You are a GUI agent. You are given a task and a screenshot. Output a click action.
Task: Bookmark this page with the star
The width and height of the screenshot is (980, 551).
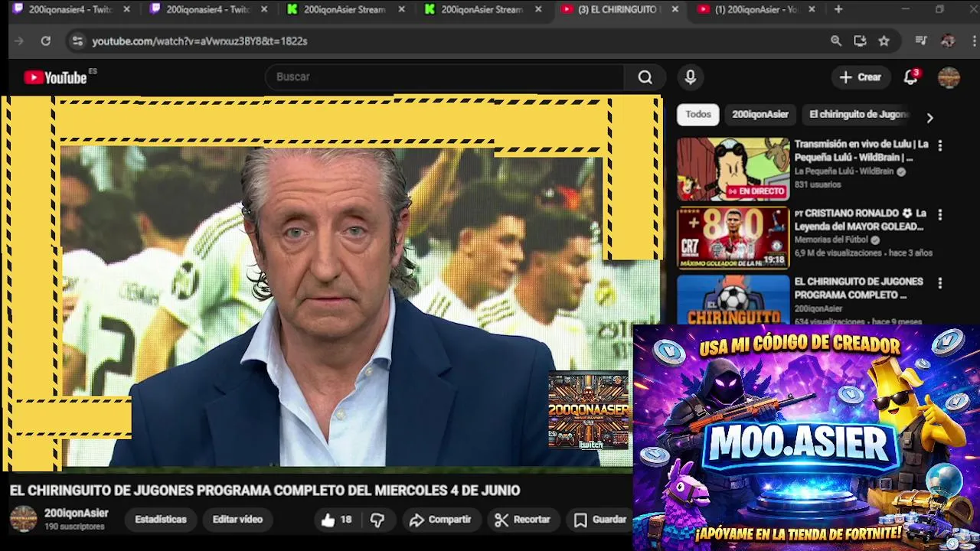click(x=884, y=41)
